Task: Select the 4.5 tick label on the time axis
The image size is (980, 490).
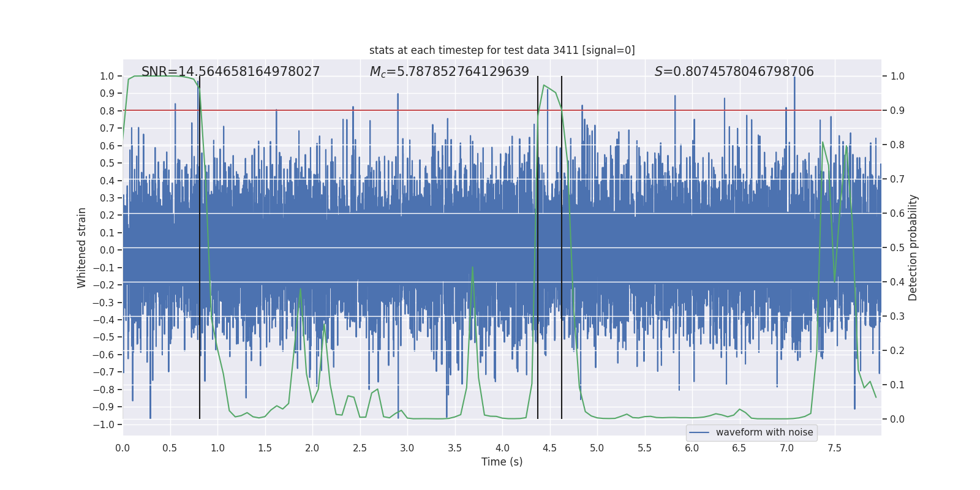Action: 549,448
